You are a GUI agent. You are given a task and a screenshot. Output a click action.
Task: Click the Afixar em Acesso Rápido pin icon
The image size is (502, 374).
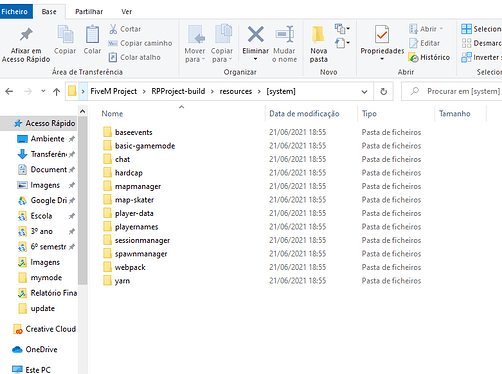point(26,34)
